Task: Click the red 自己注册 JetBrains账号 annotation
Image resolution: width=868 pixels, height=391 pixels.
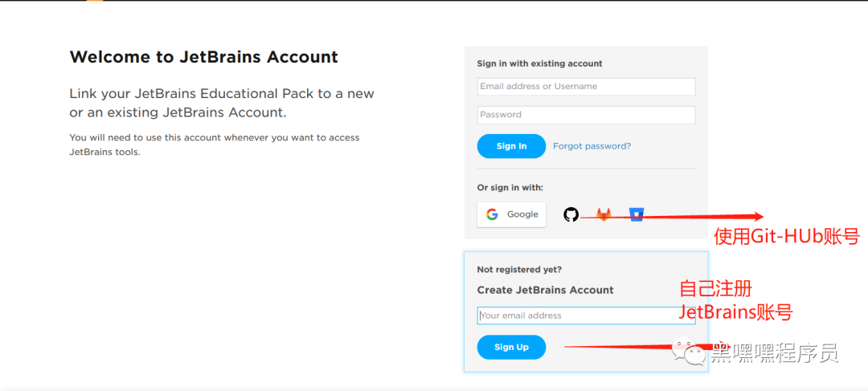Action: point(739,300)
